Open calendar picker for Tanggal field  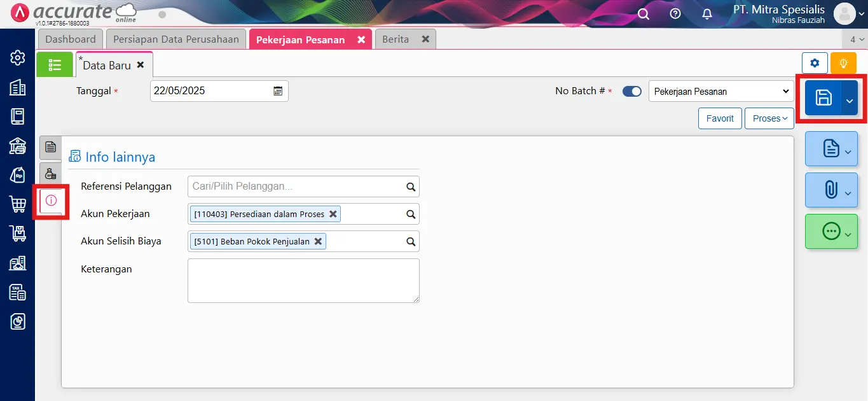click(x=278, y=91)
